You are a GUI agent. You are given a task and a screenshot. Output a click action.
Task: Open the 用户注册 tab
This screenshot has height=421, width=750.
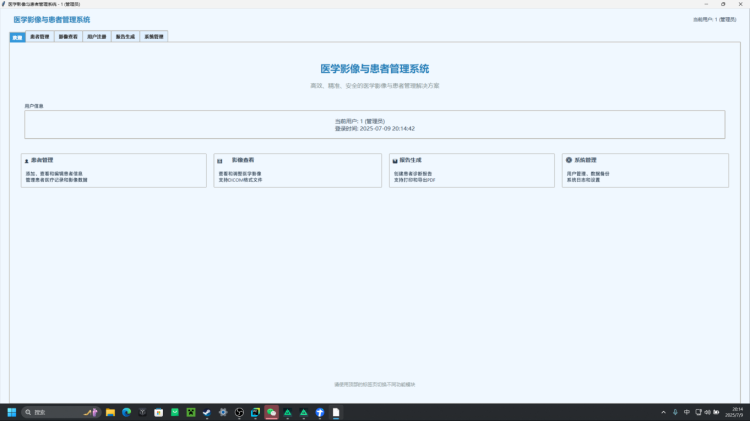tap(96, 37)
